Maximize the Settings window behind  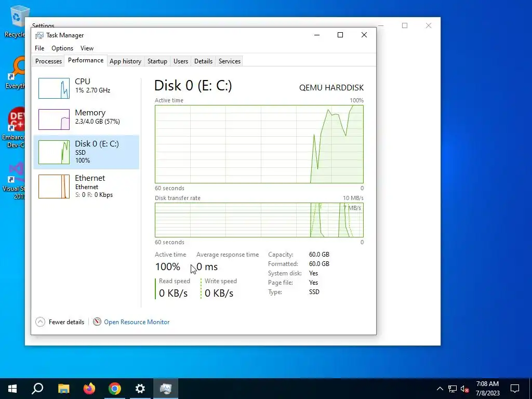(x=405, y=25)
